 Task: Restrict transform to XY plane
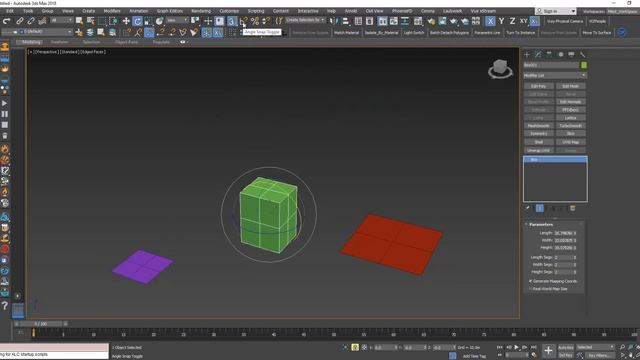pos(523,21)
